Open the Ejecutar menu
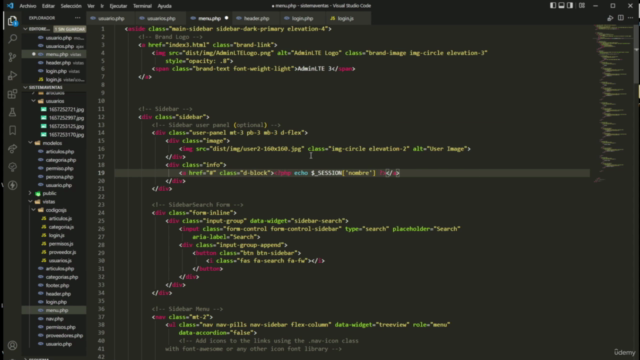Viewport: 640px width, 360px height. click(118, 6)
